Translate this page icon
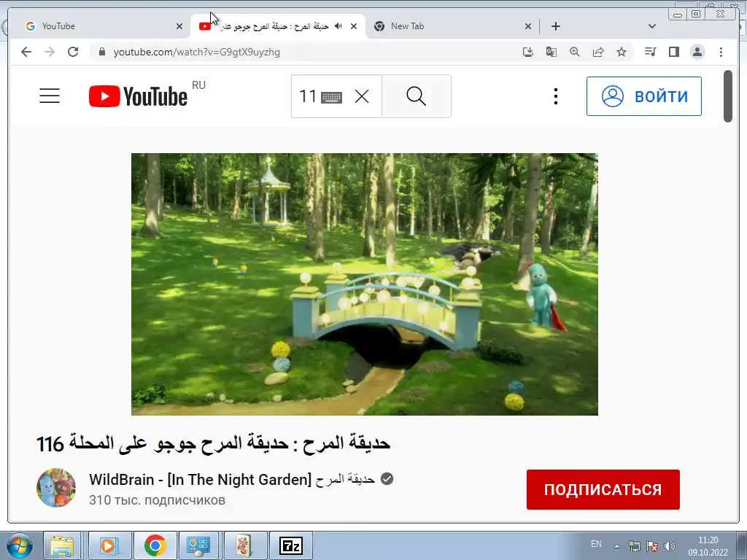 (551, 52)
